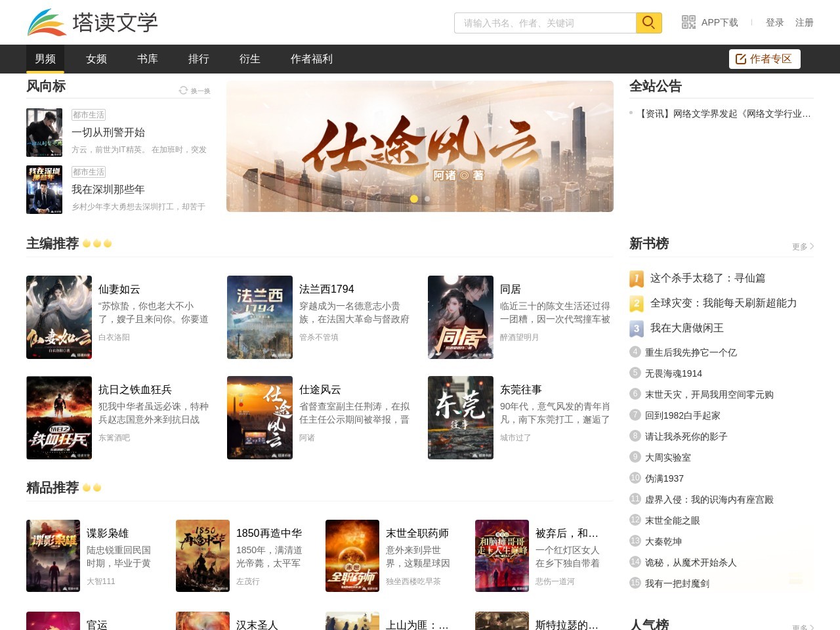Click the 注册 link
The height and width of the screenshot is (630, 840).
tap(803, 22)
